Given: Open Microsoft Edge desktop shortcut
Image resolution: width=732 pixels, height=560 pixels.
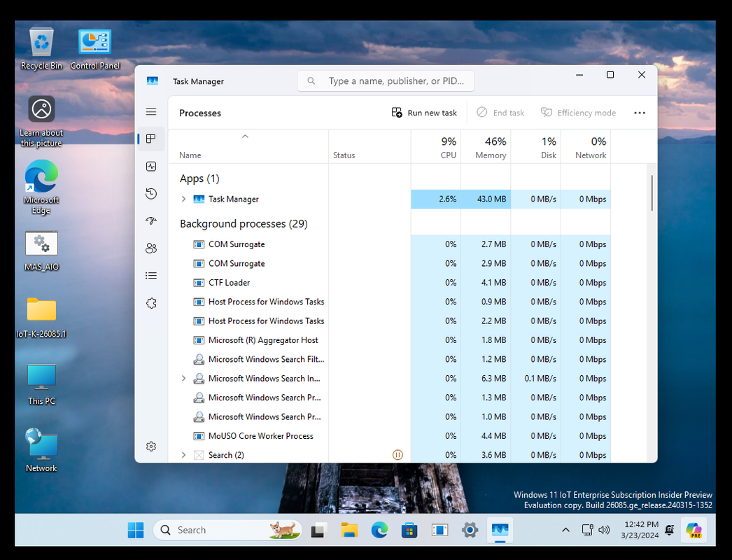Looking at the screenshot, I should pos(41,188).
